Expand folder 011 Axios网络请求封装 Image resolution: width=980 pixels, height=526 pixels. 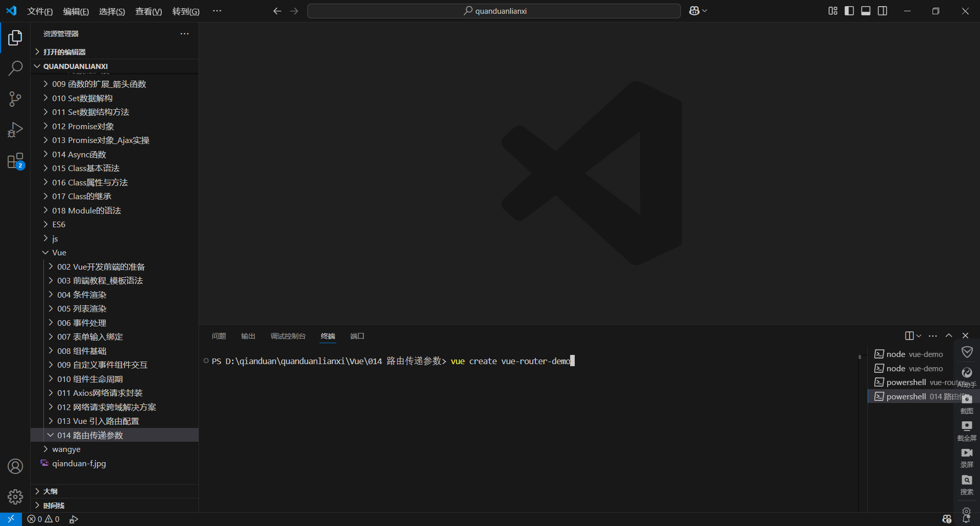click(x=115, y=393)
